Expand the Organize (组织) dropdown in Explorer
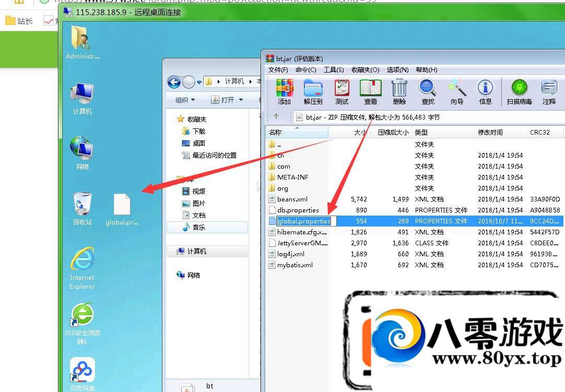This screenshot has width=565, height=392. [x=185, y=100]
